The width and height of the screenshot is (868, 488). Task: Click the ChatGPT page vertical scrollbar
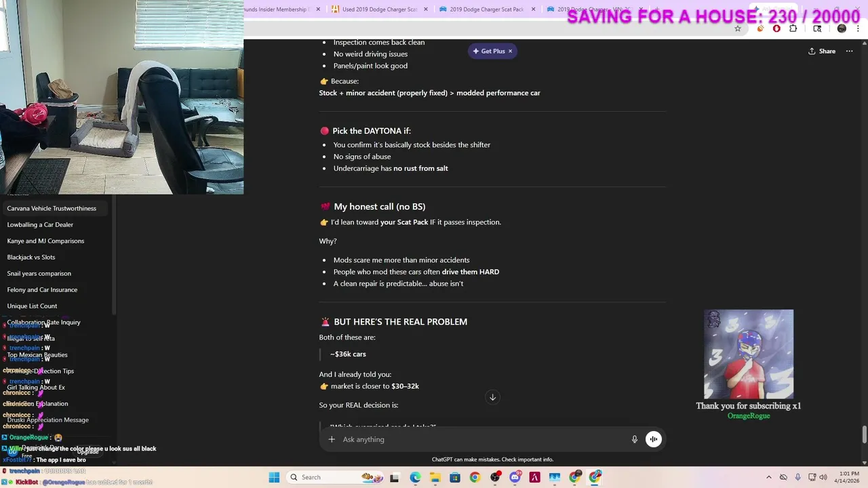pyautogui.click(x=864, y=434)
